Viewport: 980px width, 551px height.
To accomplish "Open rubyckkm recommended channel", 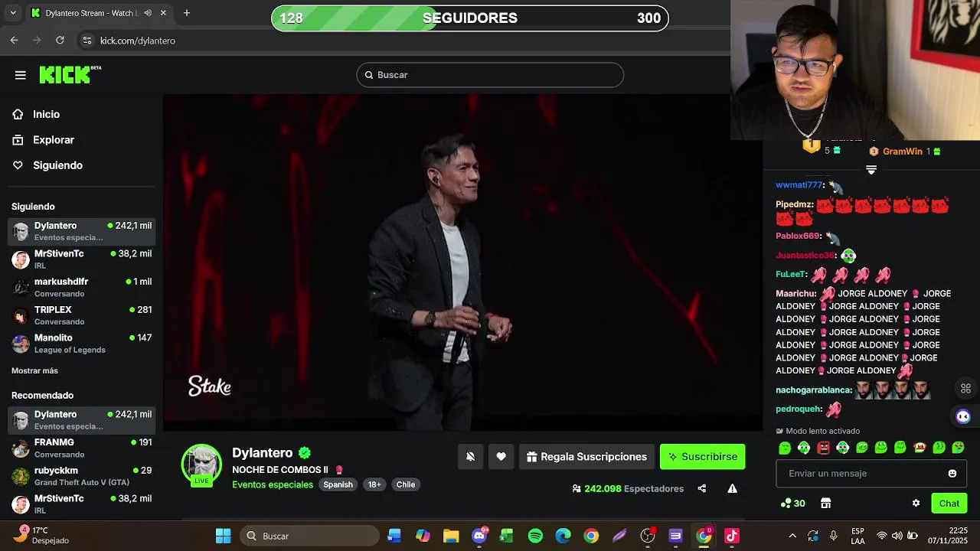I will (81, 476).
